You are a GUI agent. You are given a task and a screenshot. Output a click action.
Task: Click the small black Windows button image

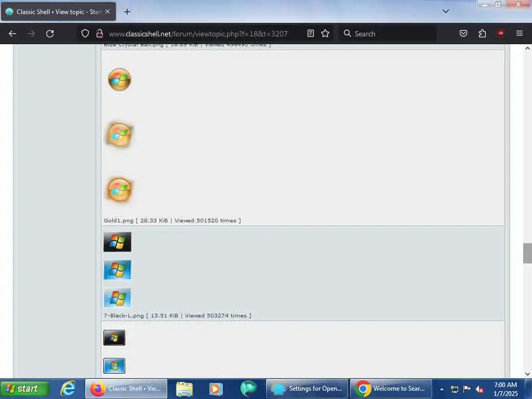coord(114,338)
